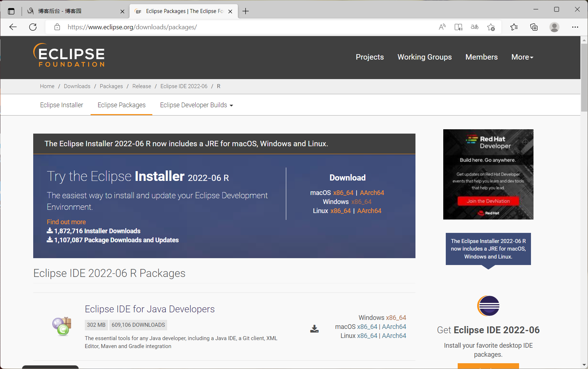This screenshot has width=588, height=369.
Task: Open the tab actions menu icon
Action: (x=11, y=11)
